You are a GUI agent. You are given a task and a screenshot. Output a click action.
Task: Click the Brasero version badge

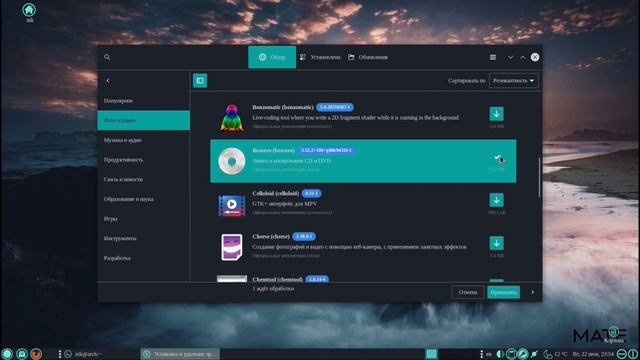coord(326,151)
